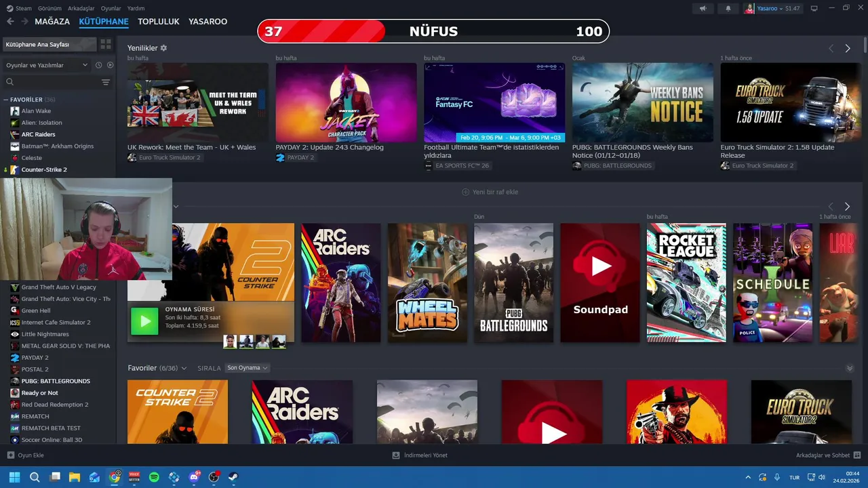The height and width of the screenshot is (488, 868).
Task: Open the friends chat icon at bottom right
Action: [x=857, y=455]
